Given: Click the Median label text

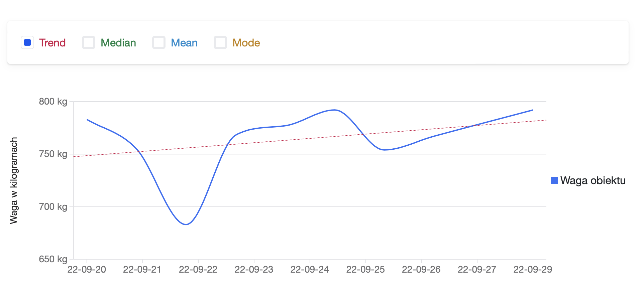Looking at the screenshot, I should [x=118, y=42].
